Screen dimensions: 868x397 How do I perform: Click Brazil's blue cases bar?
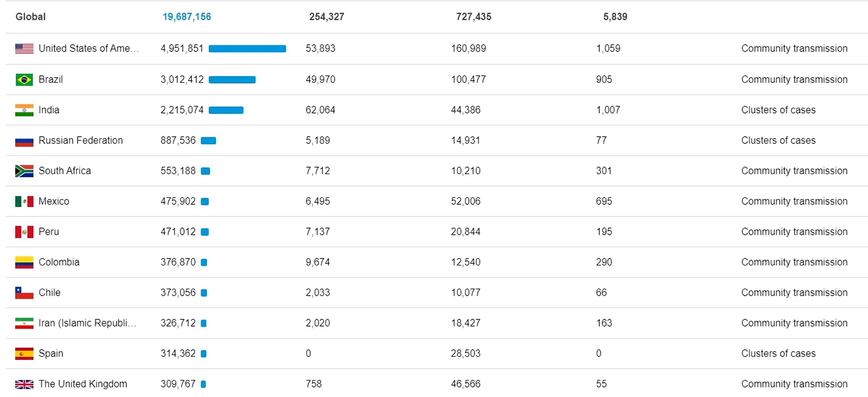232,79
